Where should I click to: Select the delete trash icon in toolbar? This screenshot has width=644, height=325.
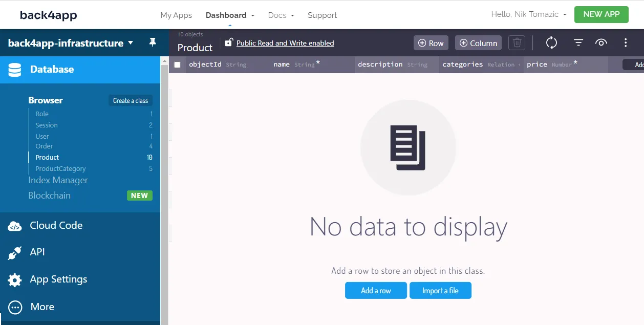pyautogui.click(x=517, y=43)
